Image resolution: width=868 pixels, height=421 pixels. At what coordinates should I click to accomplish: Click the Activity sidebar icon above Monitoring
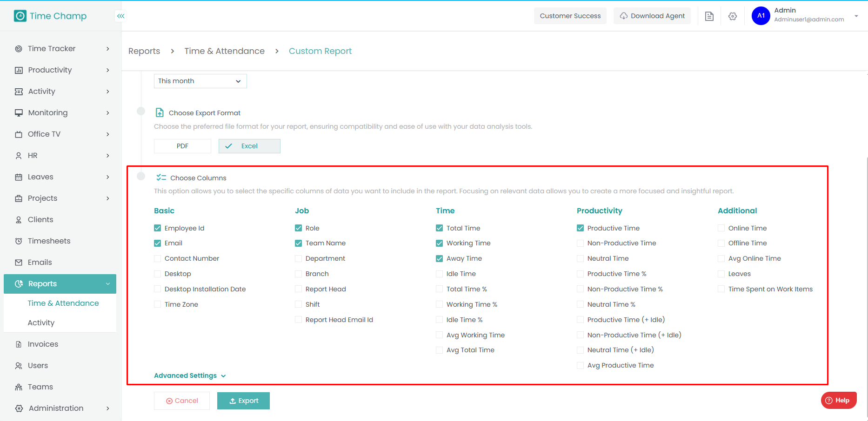(x=19, y=92)
